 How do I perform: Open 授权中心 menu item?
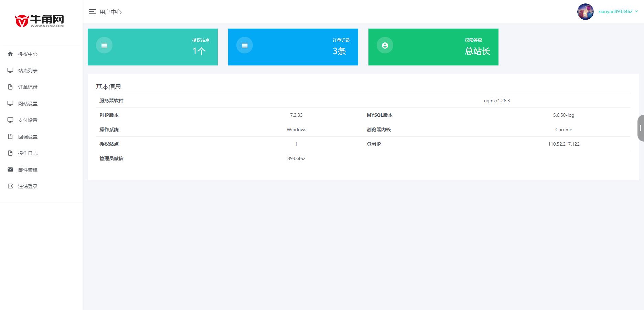tap(41, 54)
